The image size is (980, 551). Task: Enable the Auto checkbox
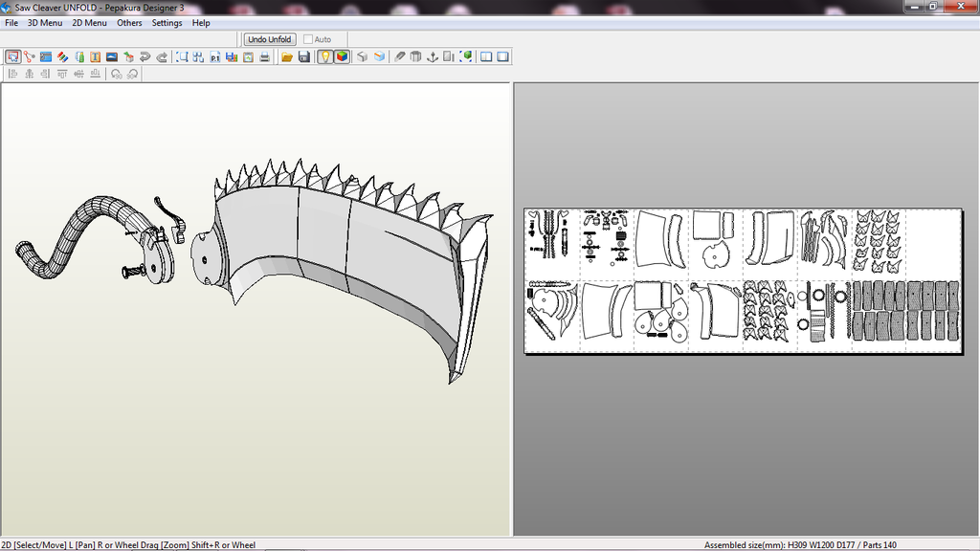(308, 39)
